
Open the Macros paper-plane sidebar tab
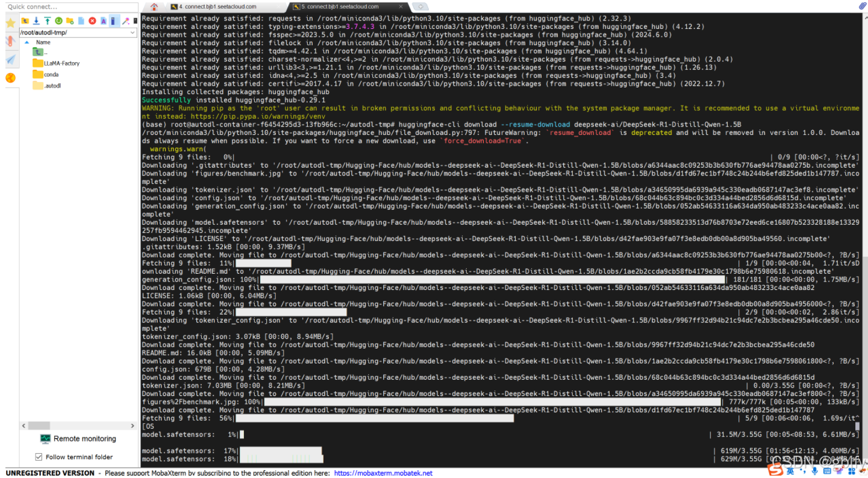tap(10, 60)
